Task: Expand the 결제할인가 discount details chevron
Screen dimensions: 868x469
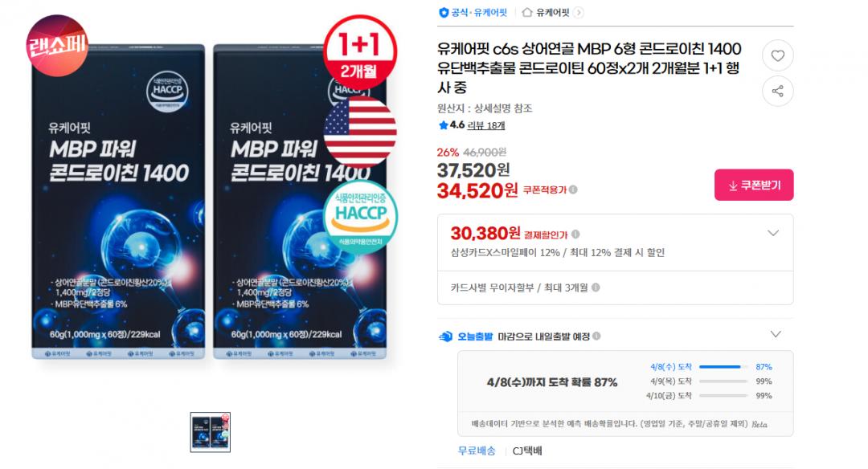Action: (773, 234)
